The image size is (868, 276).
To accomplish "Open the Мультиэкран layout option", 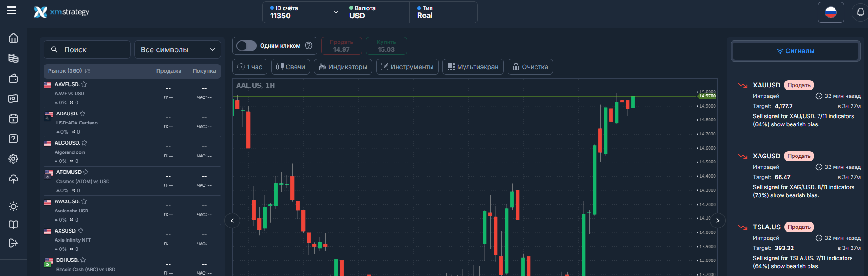I will point(473,67).
